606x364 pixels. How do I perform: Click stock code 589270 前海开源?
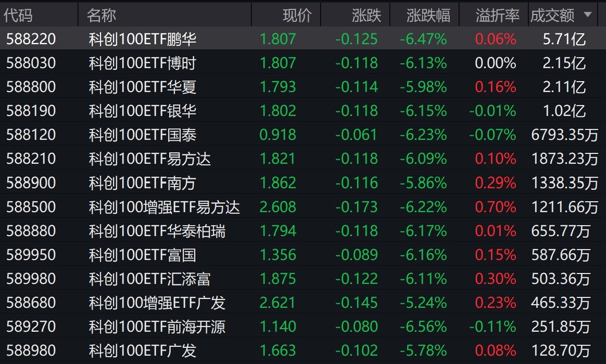31,327
